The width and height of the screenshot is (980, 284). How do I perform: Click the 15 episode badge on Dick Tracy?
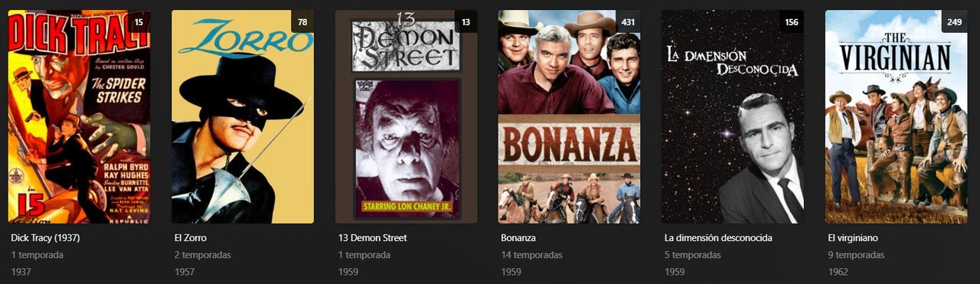pos(139,21)
